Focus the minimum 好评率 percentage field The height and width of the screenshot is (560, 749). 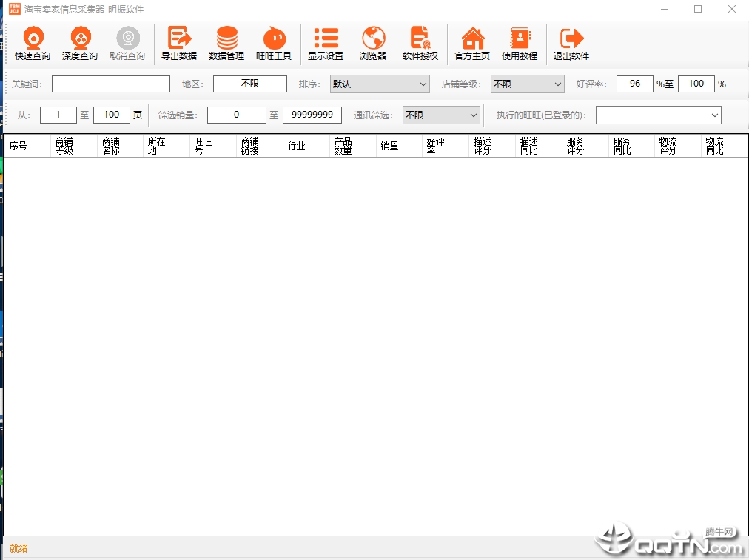coord(634,84)
